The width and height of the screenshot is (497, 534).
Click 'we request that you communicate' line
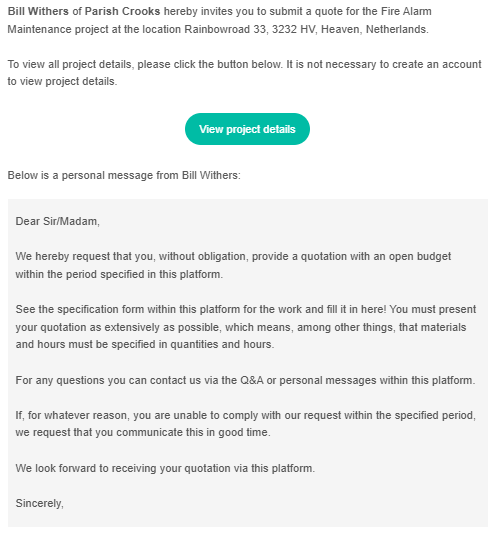pyautogui.click(x=143, y=432)
